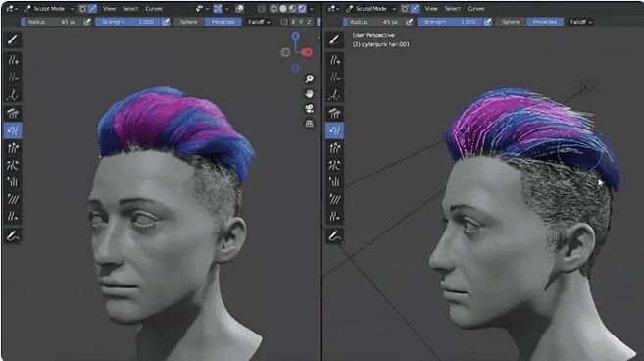Viewport: 644px width, 361px height.
Task: Open editor type dropdown in right viewport
Action: [x=334, y=9]
